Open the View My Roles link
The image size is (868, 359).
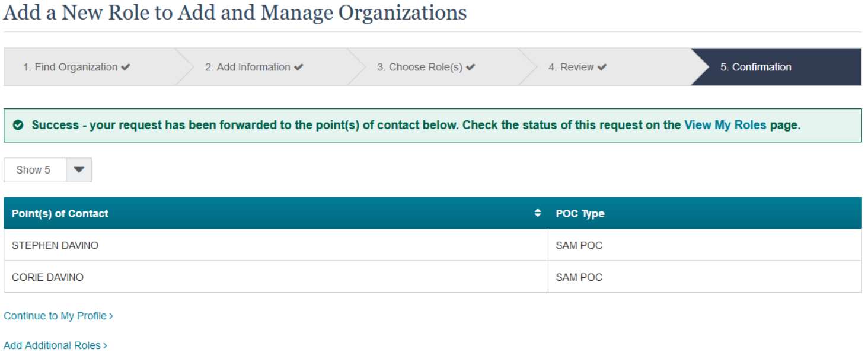click(725, 126)
